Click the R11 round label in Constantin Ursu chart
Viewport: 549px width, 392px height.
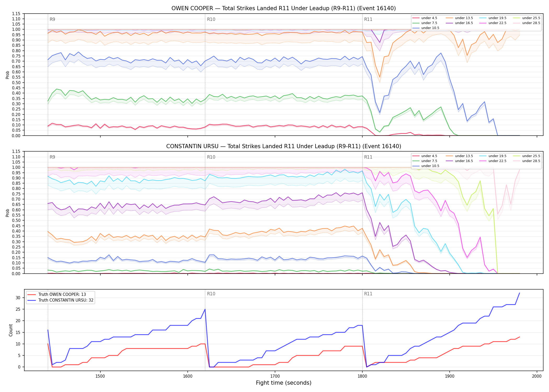tap(368, 157)
